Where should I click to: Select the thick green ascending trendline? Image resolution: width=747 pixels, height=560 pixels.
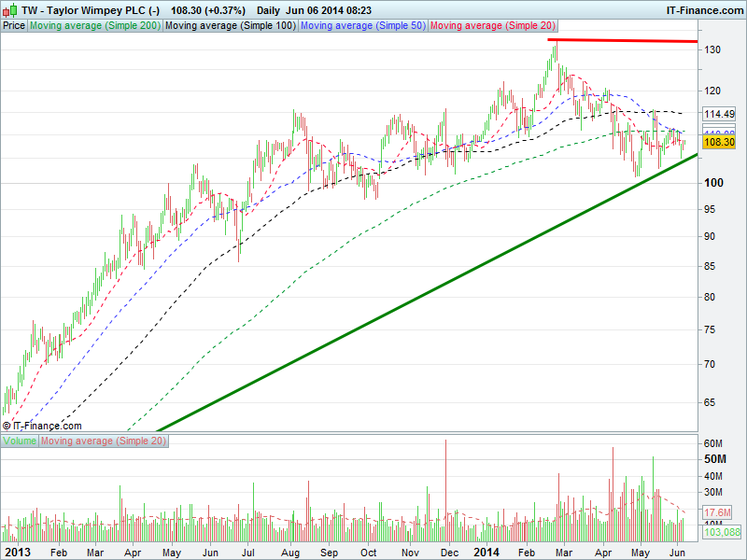click(420, 294)
